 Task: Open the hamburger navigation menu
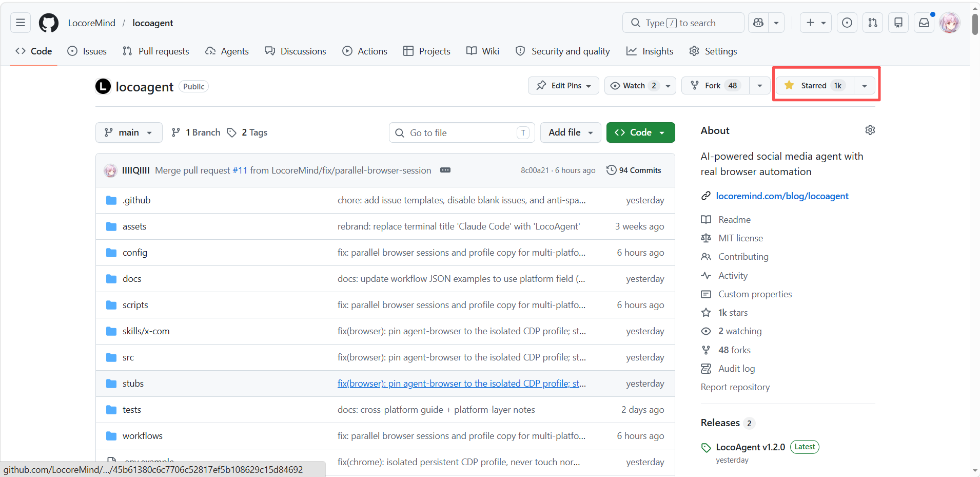tap(21, 23)
